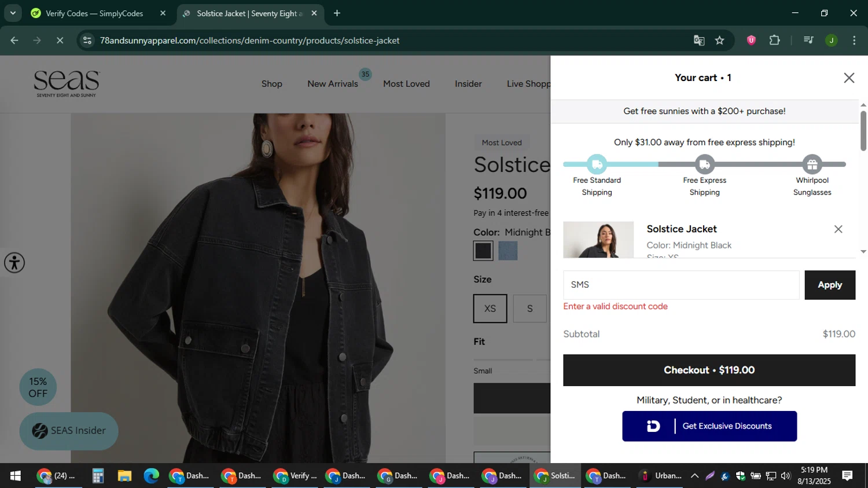Screen dimensions: 868x488
Task: Open File Explorer from the taskbar
Action: [x=124, y=476]
